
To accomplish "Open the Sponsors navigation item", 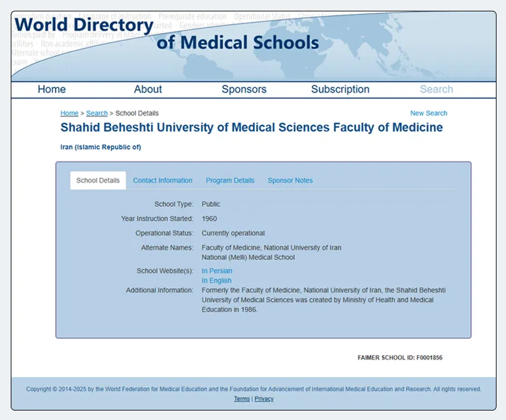I will tap(244, 89).
